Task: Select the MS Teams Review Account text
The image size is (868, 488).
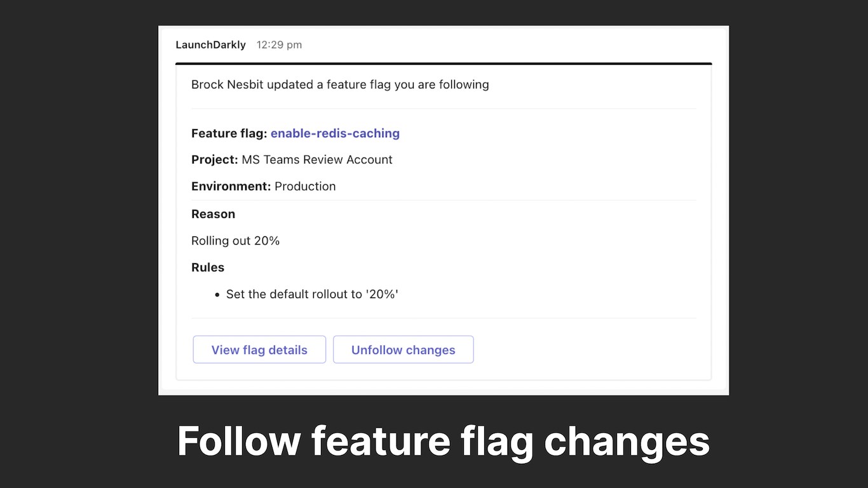Action: click(x=317, y=159)
